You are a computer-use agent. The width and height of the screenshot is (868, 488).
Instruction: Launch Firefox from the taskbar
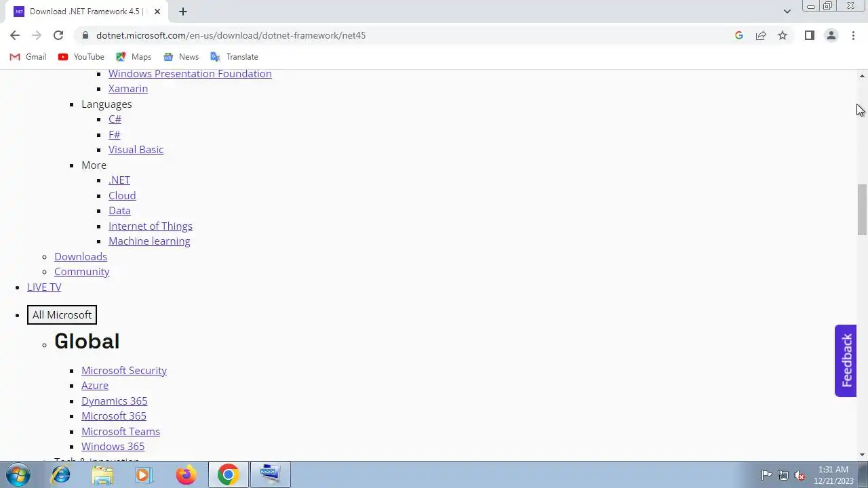pos(186,475)
